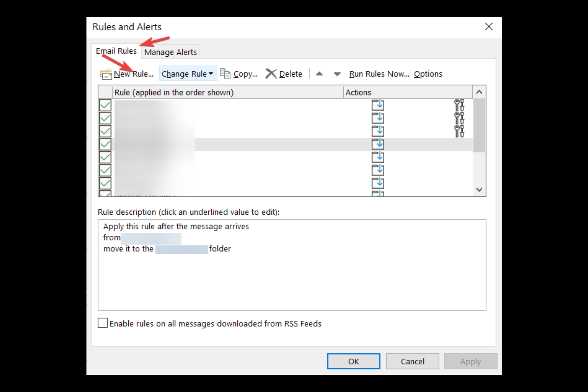Click the Actions column header
The height and width of the screenshot is (392, 588).
click(408, 92)
